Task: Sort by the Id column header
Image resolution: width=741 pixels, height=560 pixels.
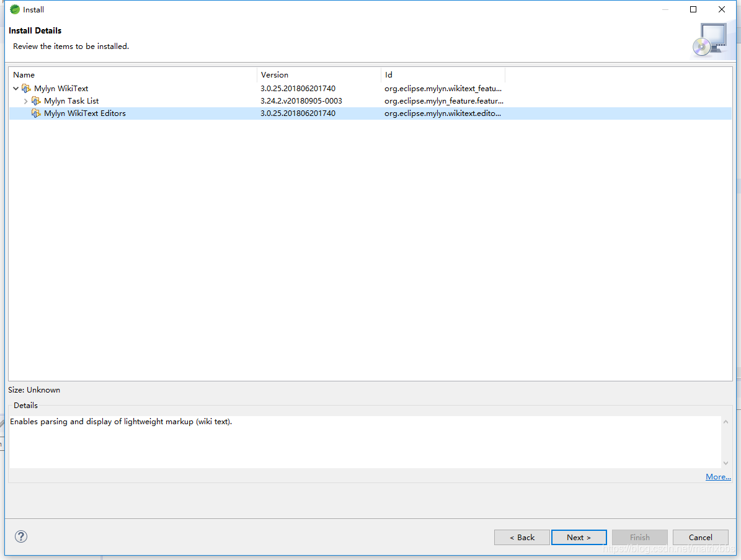Action: tap(443, 74)
